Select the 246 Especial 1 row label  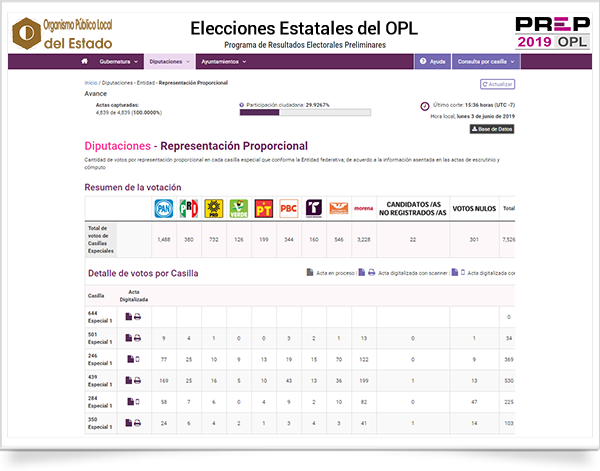pyautogui.click(x=100, y=359)
